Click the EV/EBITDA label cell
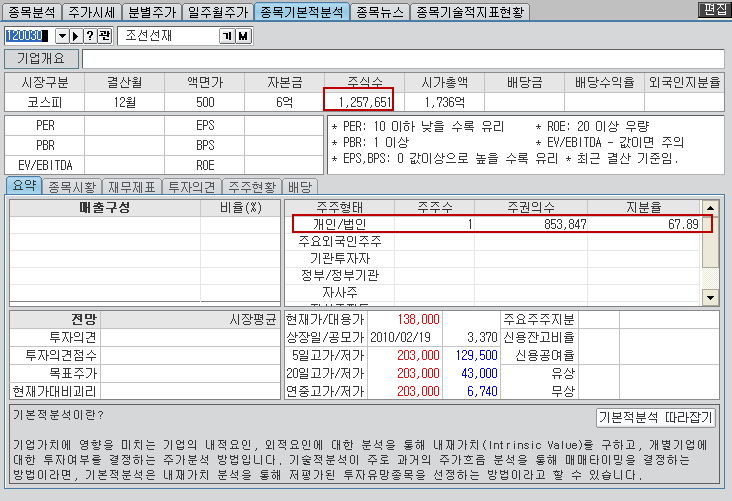 [x=45, y=165]
